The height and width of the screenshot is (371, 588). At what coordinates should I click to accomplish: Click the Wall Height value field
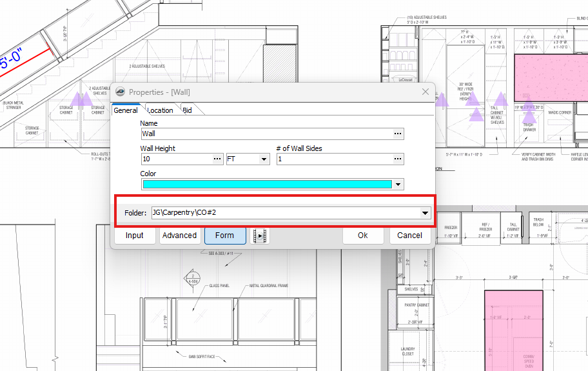point(175,159)
